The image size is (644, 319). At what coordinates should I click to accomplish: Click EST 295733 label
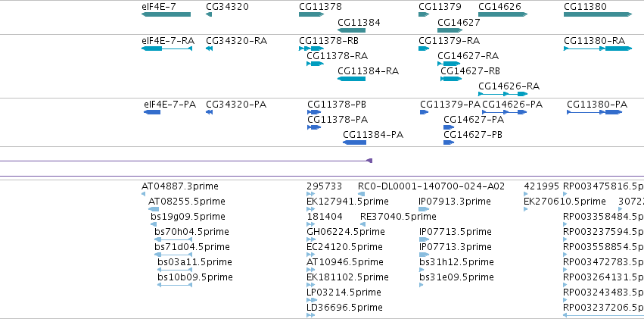pyautogui.click(x=325, y=186)
